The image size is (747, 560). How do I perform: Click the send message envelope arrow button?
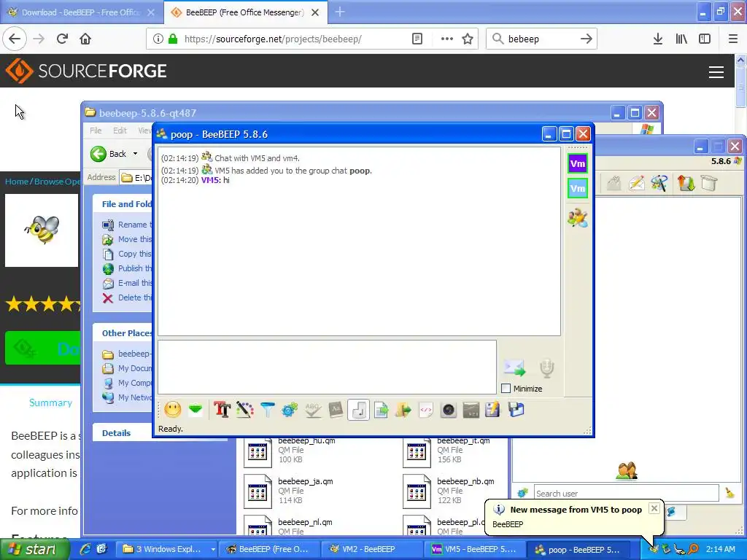point(514,368)
